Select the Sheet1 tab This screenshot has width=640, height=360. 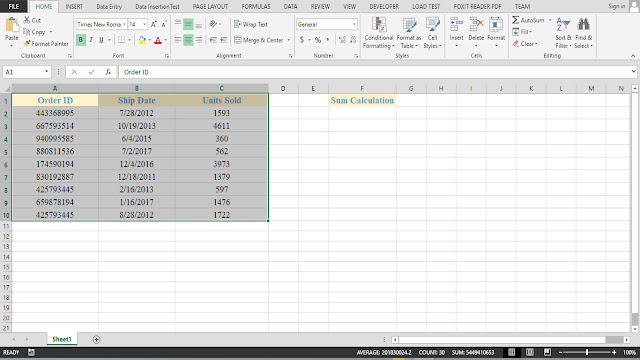tap(62, 339)
